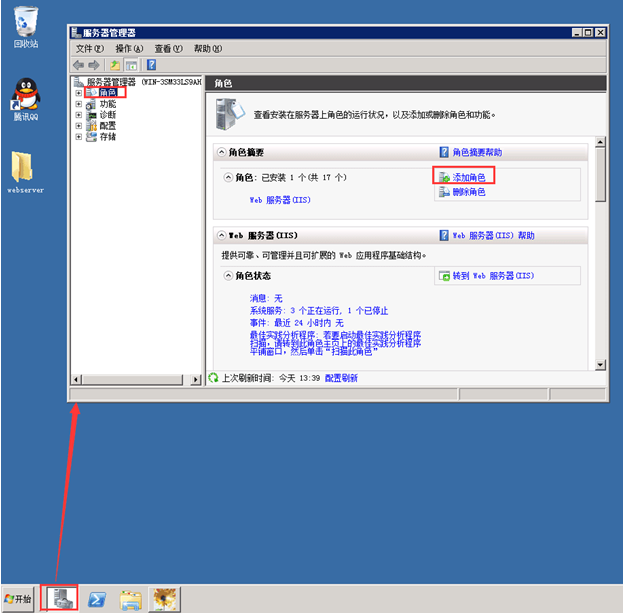
Task: Open the 查看(V) menu
Action: (x=168, y=48)
